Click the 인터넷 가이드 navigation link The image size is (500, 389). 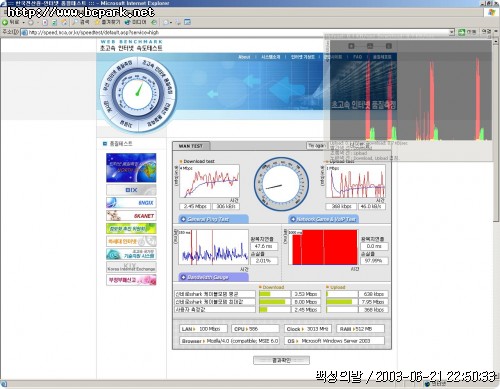(x=302, y=57)
